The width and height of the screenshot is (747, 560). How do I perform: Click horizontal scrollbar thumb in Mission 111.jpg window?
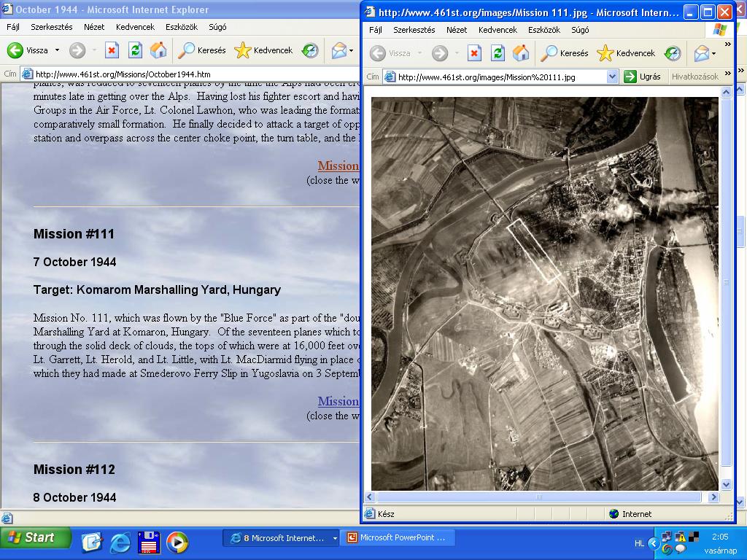tap(539, 497)
